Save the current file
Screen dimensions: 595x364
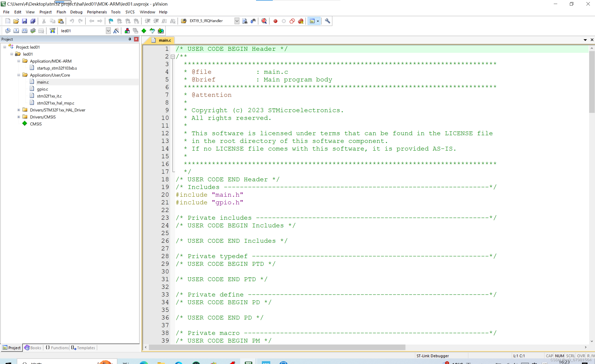(x=24, y=21)
